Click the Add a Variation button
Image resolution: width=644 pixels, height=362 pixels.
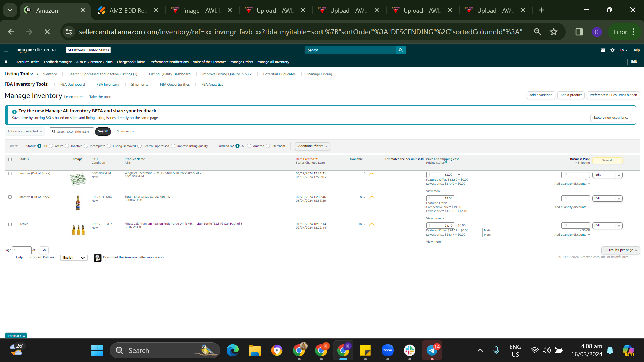click(541, 95)
